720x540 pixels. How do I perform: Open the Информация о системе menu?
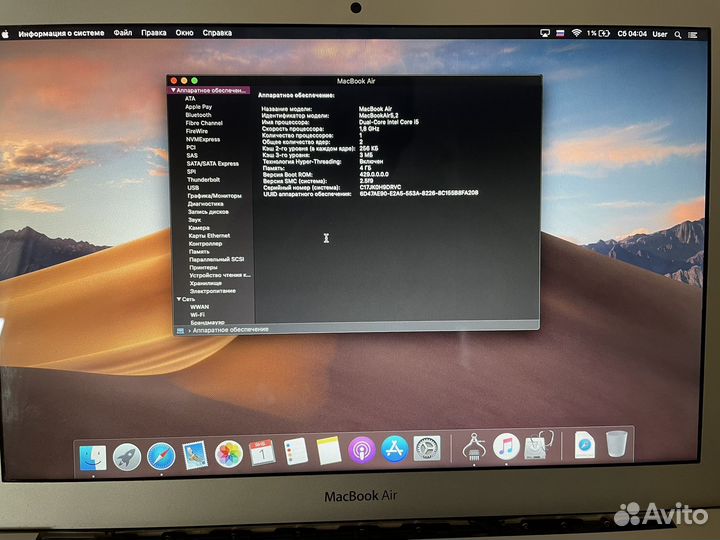[x=61, y=33]
